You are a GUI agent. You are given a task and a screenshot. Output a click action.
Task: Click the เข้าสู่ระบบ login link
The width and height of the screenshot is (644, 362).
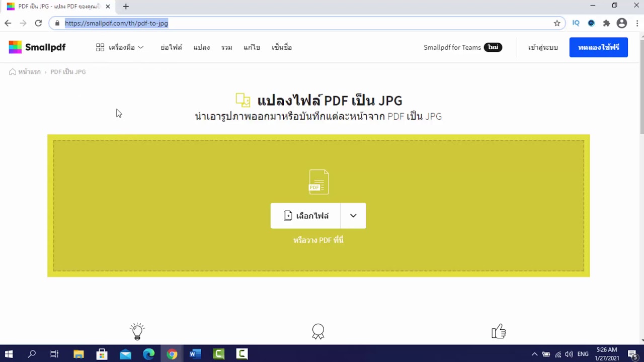(x=543, y=47)
